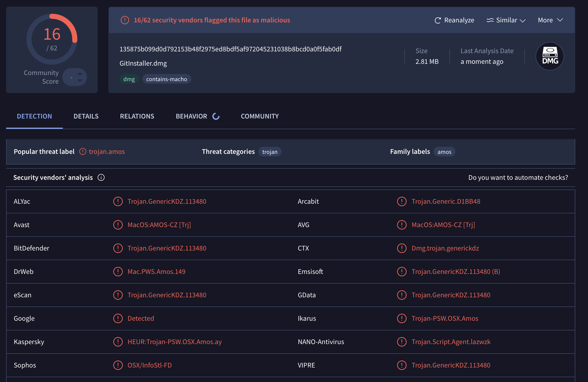Click the file SHA-256 hash text

point(230,49)
